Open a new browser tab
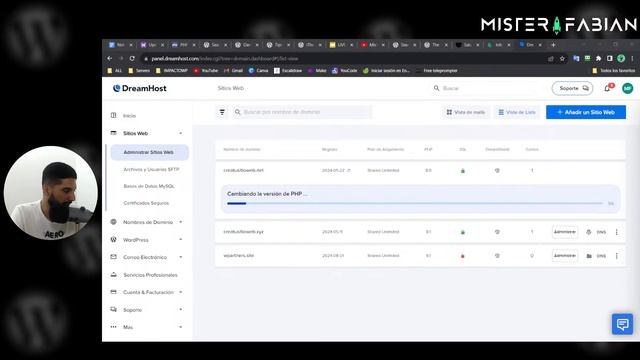Viewport: 640px width, 360px height. click(553, 45)
